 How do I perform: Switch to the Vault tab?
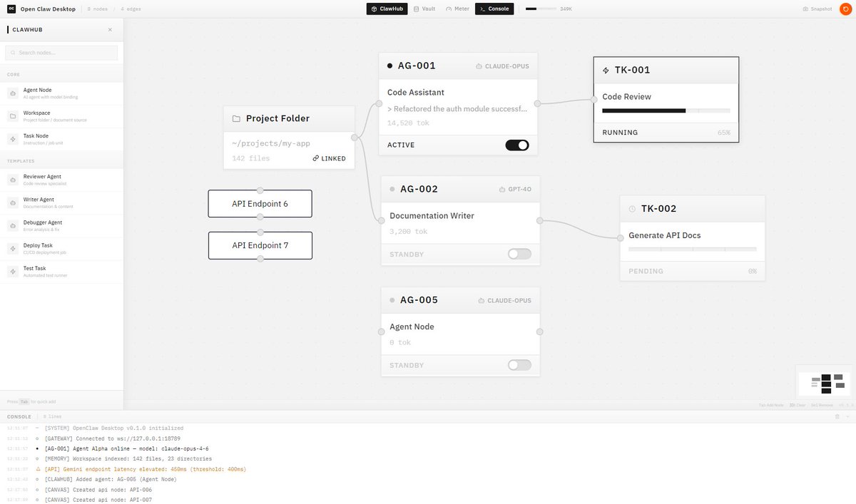pyautogui.click(x=424, y=9)
